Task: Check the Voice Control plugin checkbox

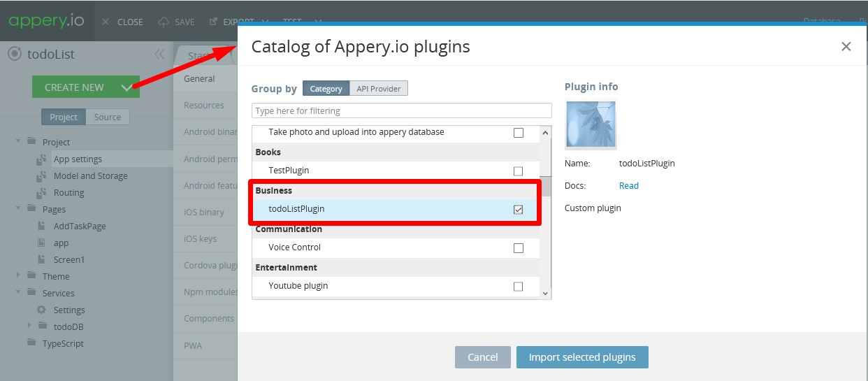Action: click(518, 247)
